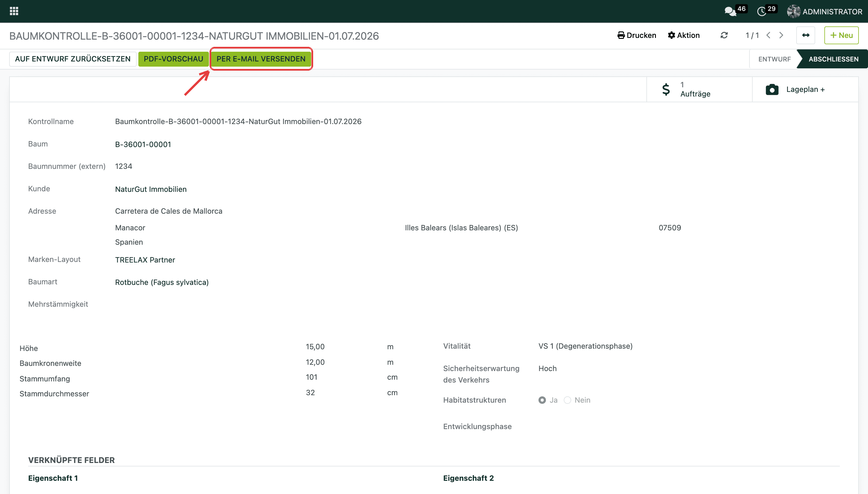
Task: Open the Administrator user menu
Action: [825, 11]
